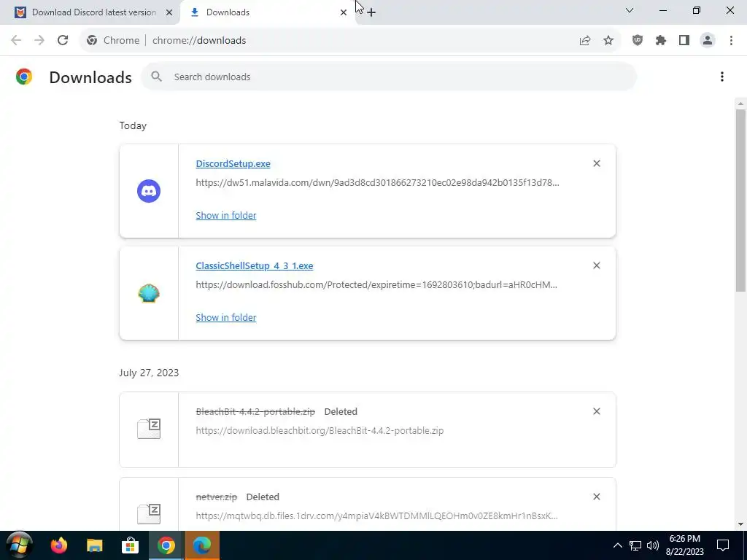
Task: Remove ClassicShellSetup_4_3_1.exe from the list
Action: pos(597,265)
